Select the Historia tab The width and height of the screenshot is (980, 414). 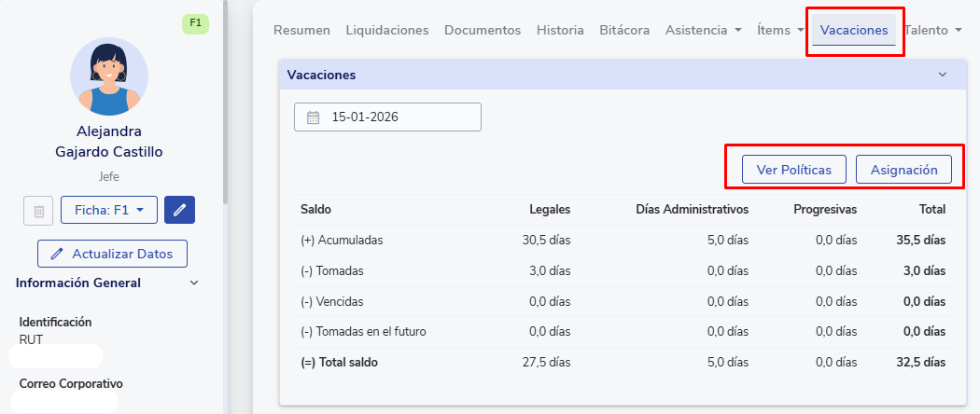pos(560,30)
